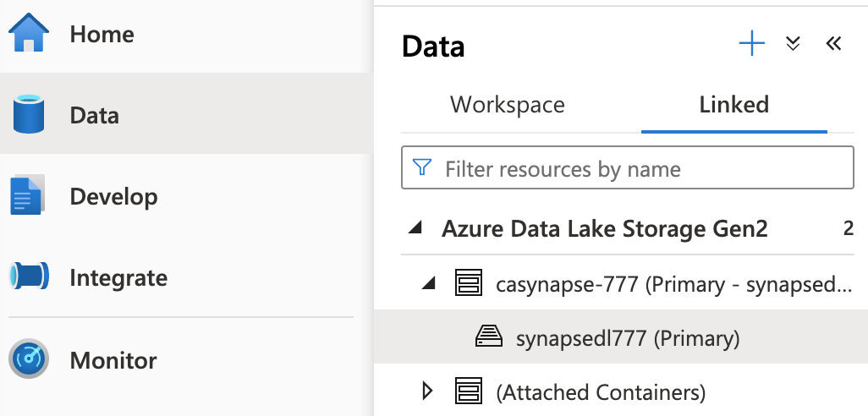Click the Filter resources by name field
Screen dimensions: 868x416
tap(643, 168)
